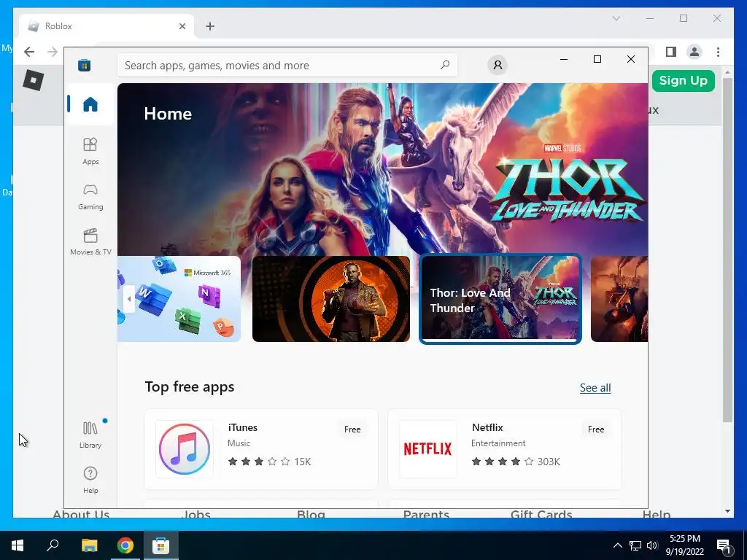747x560 pixels.
Task: Open Chrome three-dot menu
Action: pyautogui.click(x=718, y=52)
